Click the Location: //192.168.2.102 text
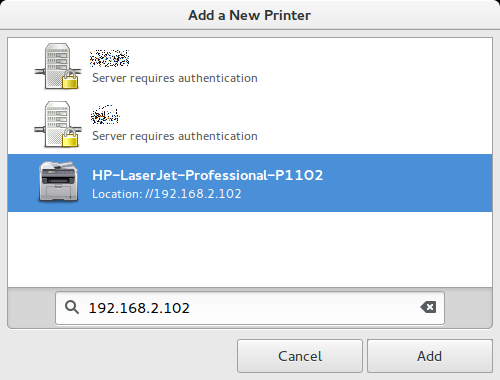The height and width of the screenshot is (380, 500). (167, 194)
